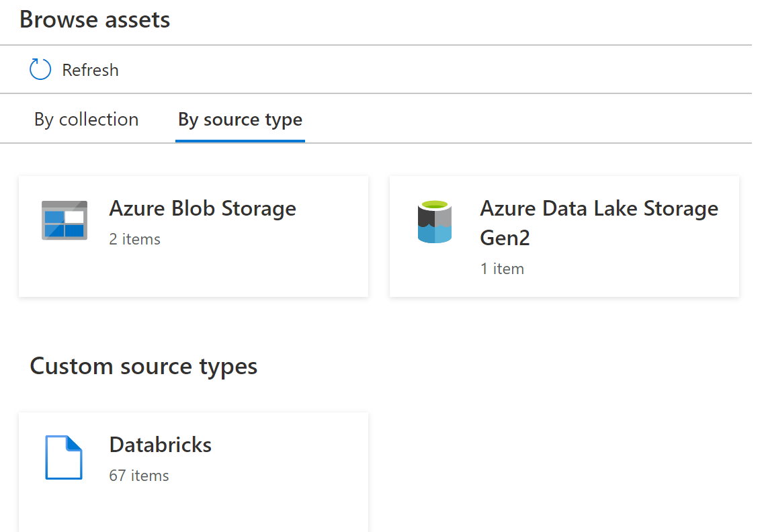Click the "2 items" count text
The image size is (760, 532).
(134, 239)
